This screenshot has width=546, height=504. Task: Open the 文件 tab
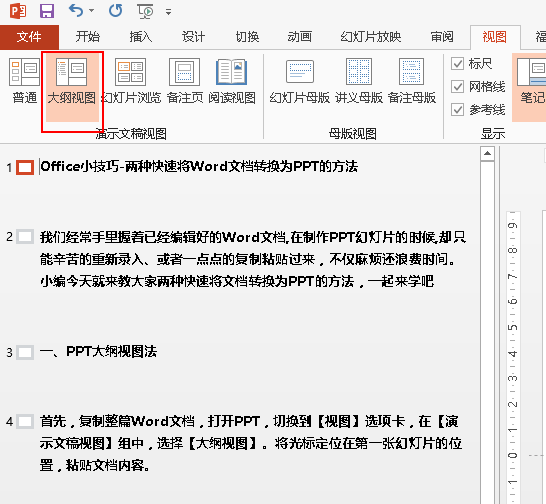[x=29, y=37]
